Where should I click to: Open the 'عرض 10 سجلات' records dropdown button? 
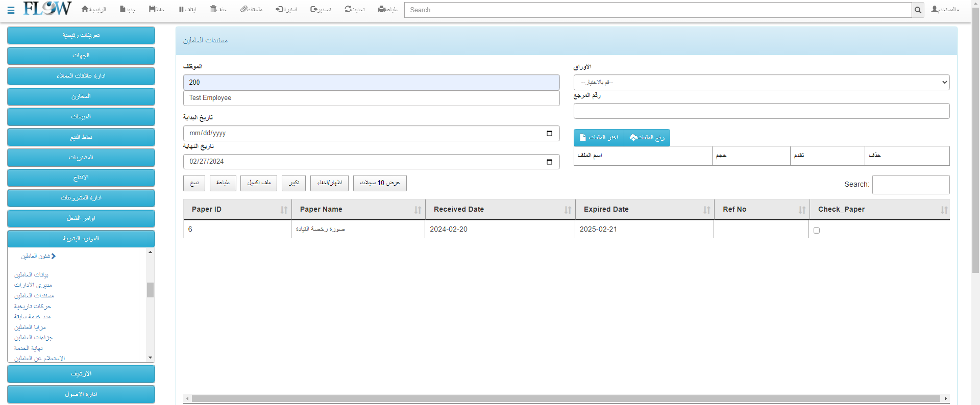[380, 183]
